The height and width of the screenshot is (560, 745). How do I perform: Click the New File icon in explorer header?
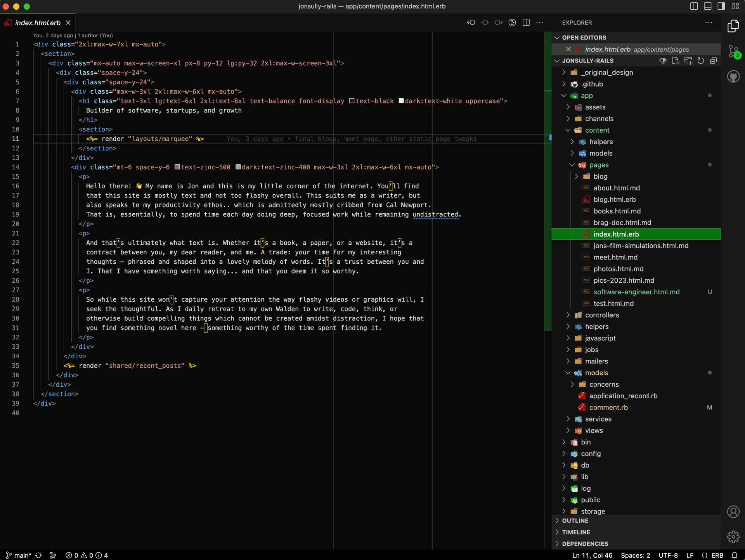pyautogui.click(x=676, y=61)
